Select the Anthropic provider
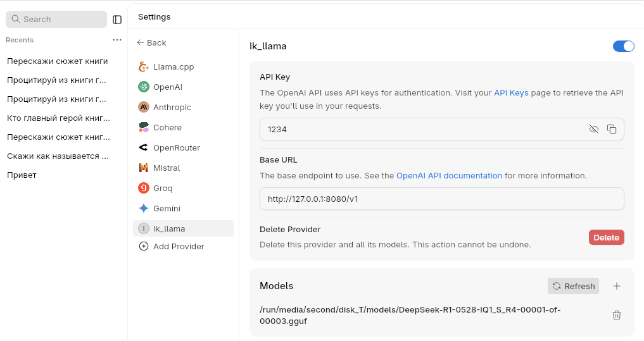This screenshot has width=644, height=341. coord(172,107)
